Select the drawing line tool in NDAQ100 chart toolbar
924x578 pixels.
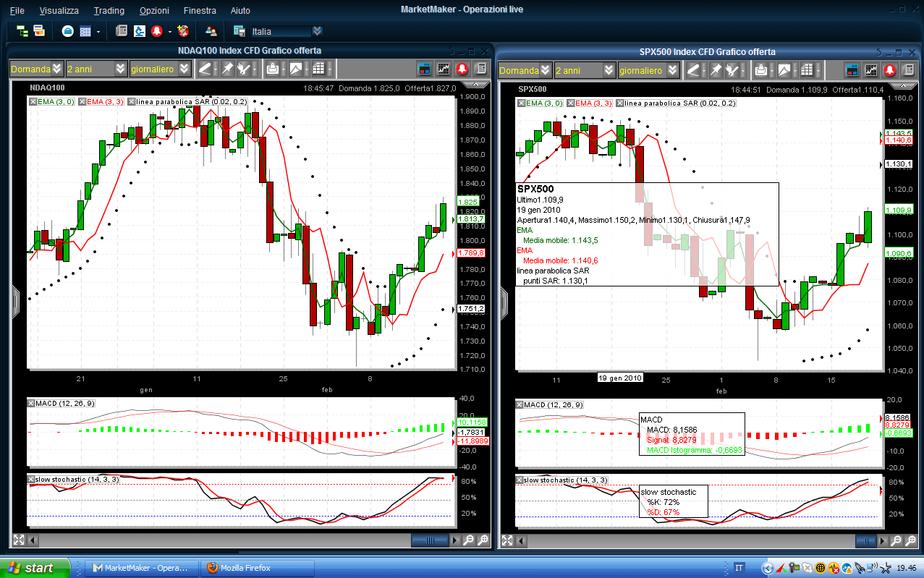(x=205, y=69)
